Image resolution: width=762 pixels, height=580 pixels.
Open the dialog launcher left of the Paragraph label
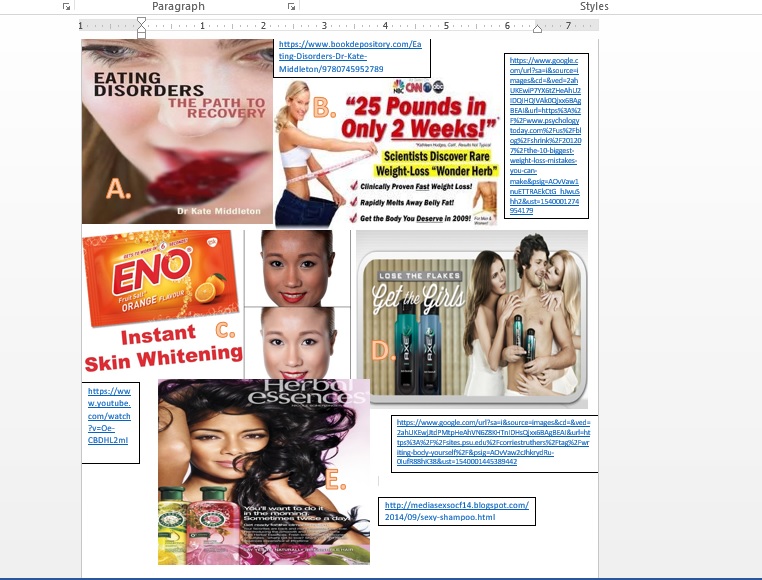[x=66, y=6]
